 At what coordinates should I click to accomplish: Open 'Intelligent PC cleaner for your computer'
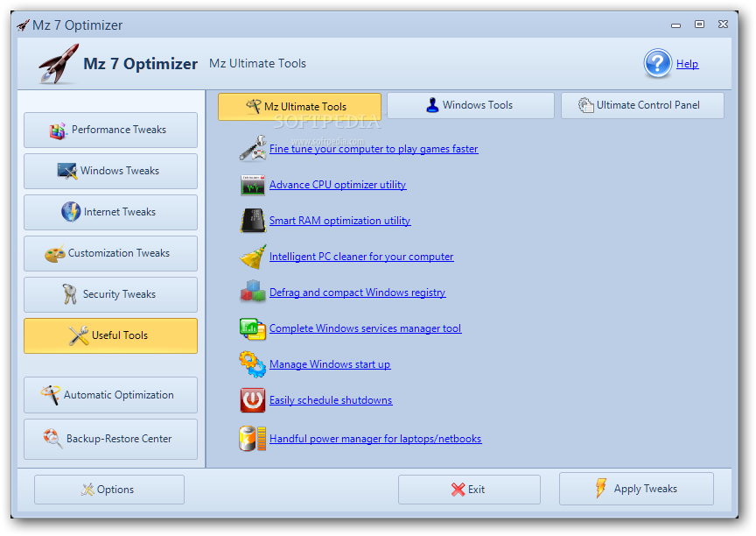click(x=361, y=257)
